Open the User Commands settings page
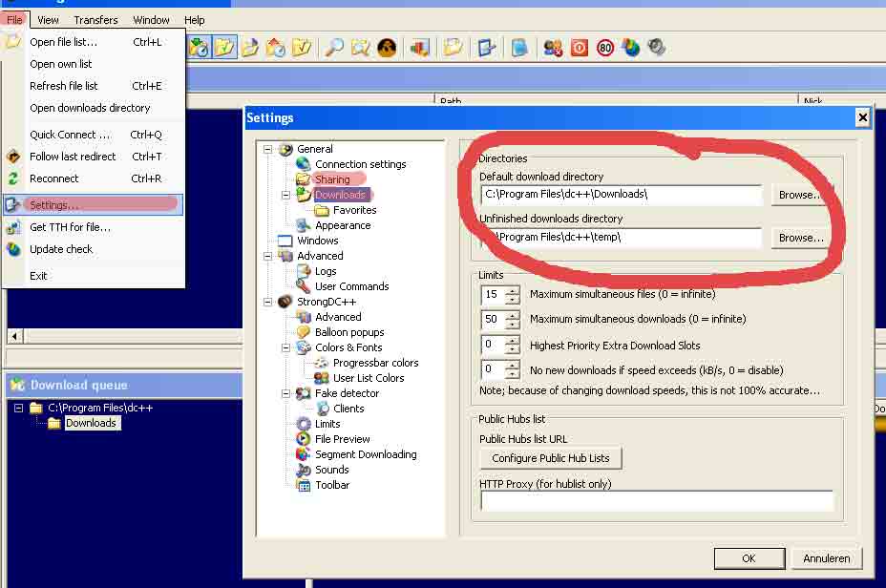Image resolution: width=886 pixels, height=588 pixels. pos(352,286)
